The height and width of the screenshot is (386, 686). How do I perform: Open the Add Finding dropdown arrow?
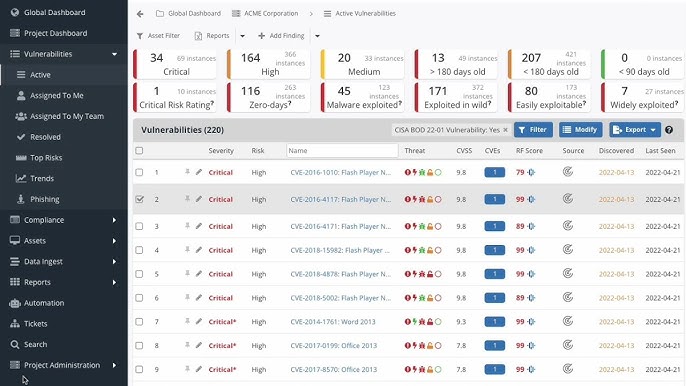pyautogui.click(x=317, y=36)
